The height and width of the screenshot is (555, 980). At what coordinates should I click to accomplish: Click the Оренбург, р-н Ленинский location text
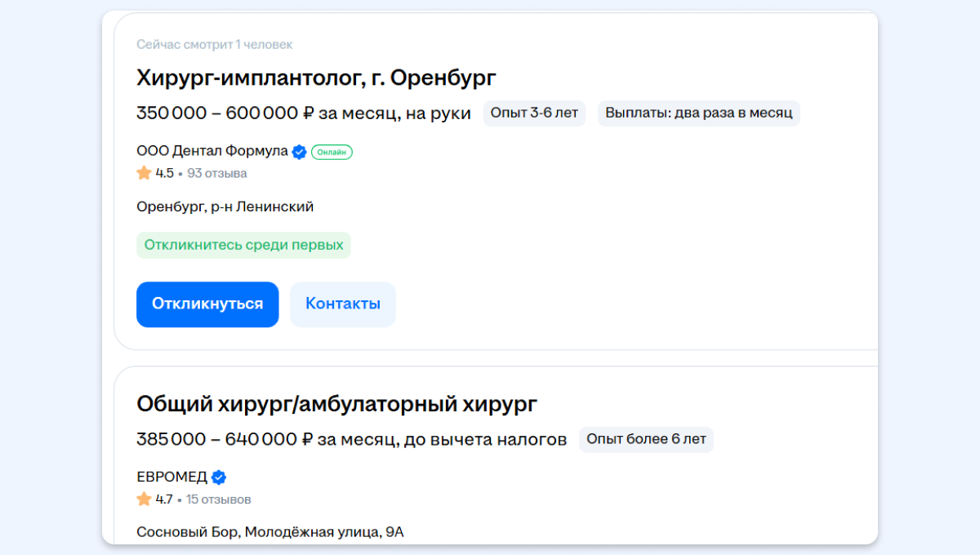pyautogui.click(x=225, y=207)
